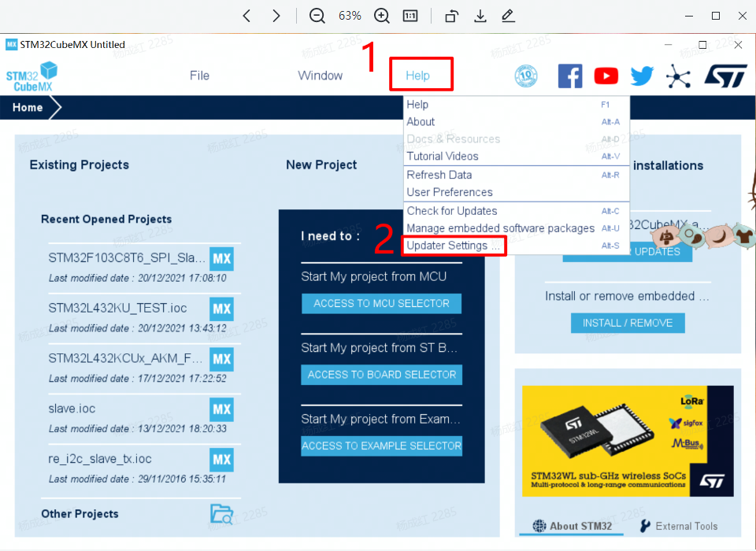Open ST Facebook page
Image resolution: width=756 pixels, height=551 pixels.
[x=570, y=76]
